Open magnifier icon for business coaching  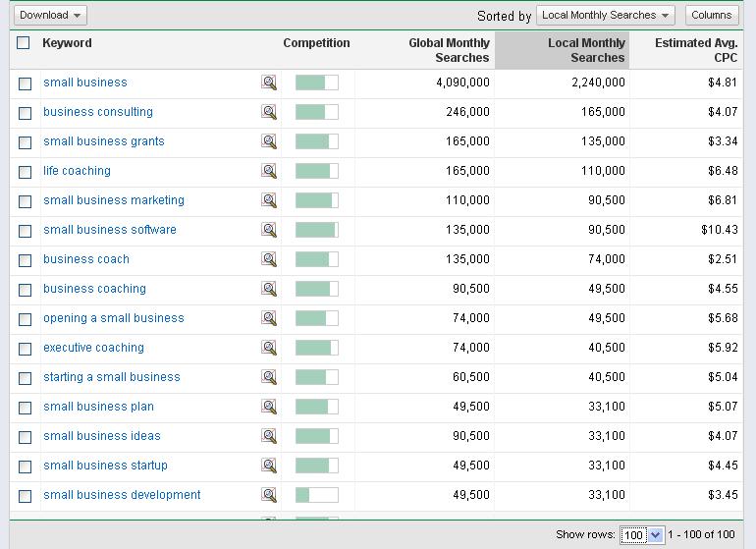[269, 289]
